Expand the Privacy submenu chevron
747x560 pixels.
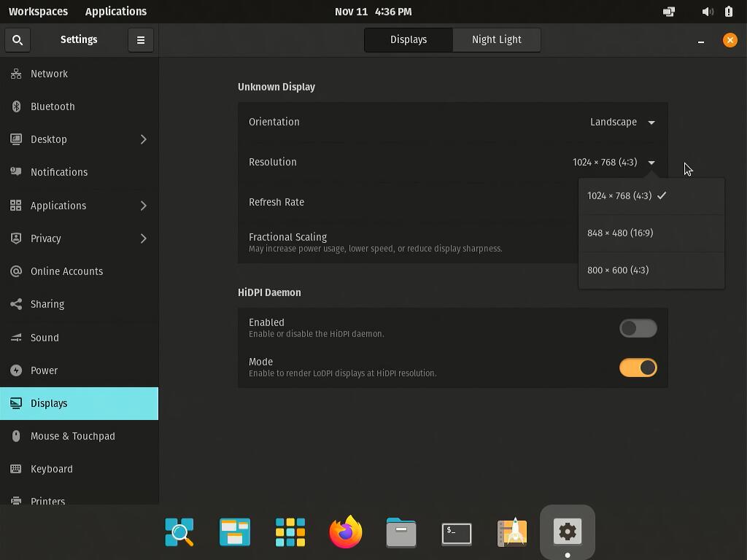pos(144,238)
